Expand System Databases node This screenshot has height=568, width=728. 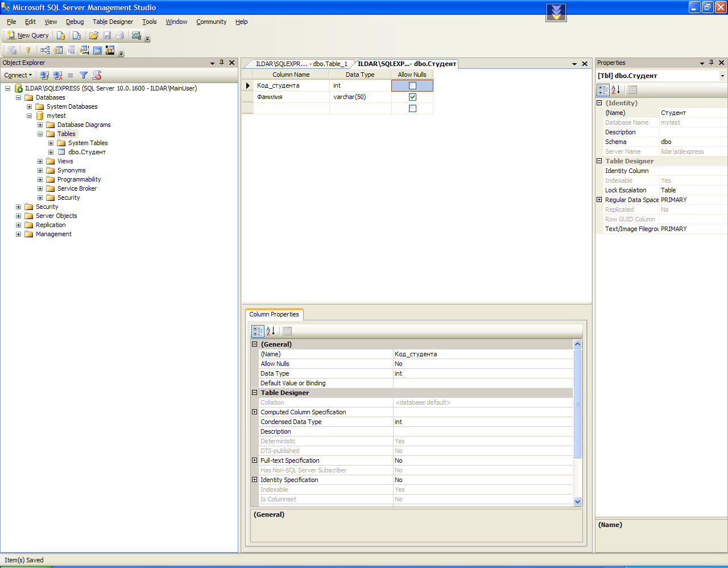[x=29, y=106]
